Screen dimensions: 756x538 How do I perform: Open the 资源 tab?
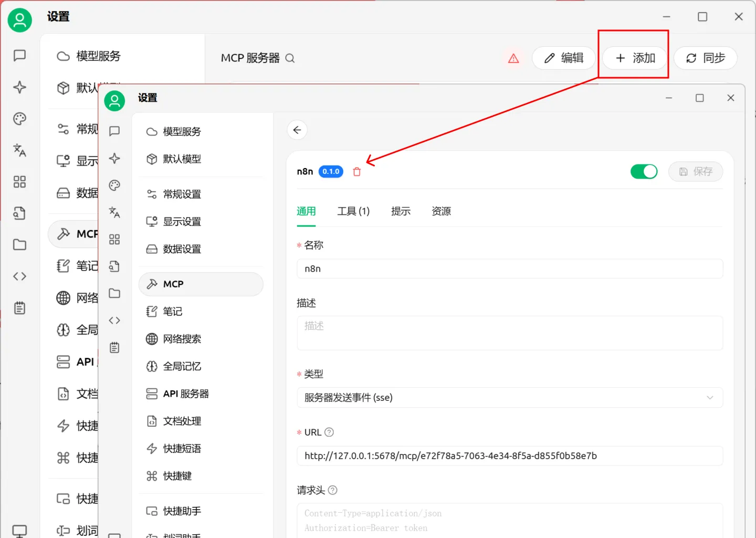[441, 211]
